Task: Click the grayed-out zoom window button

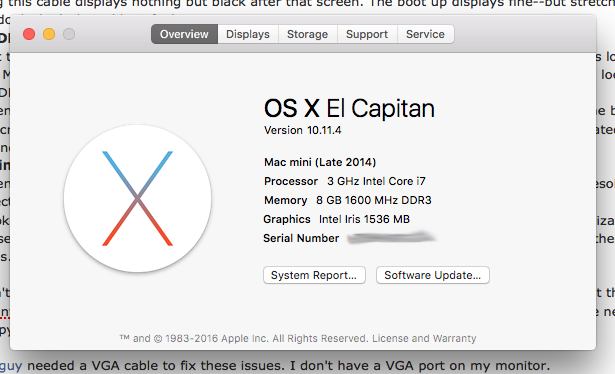Action: 69,34
